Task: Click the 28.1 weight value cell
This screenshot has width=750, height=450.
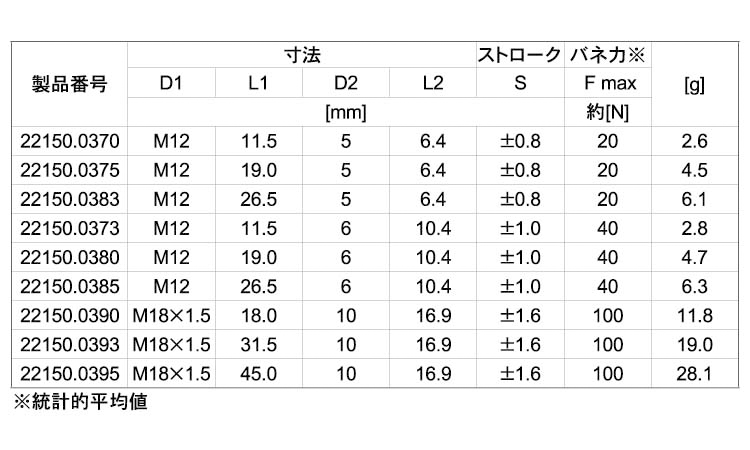Action: (695, 374)
